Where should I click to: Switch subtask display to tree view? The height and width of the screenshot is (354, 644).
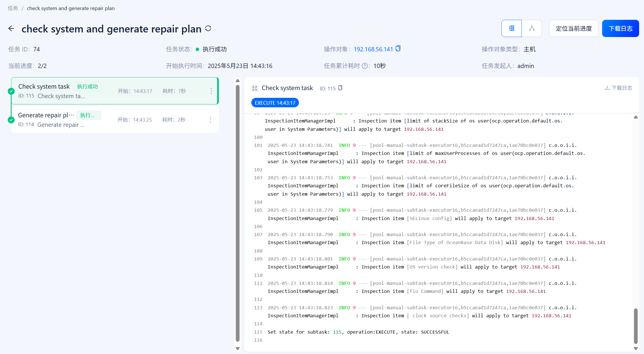pos(532,28)
